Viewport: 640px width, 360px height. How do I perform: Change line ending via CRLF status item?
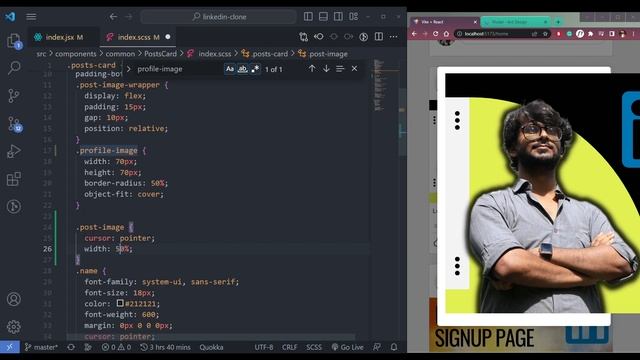pyautogui.click(x=289, y=347)
